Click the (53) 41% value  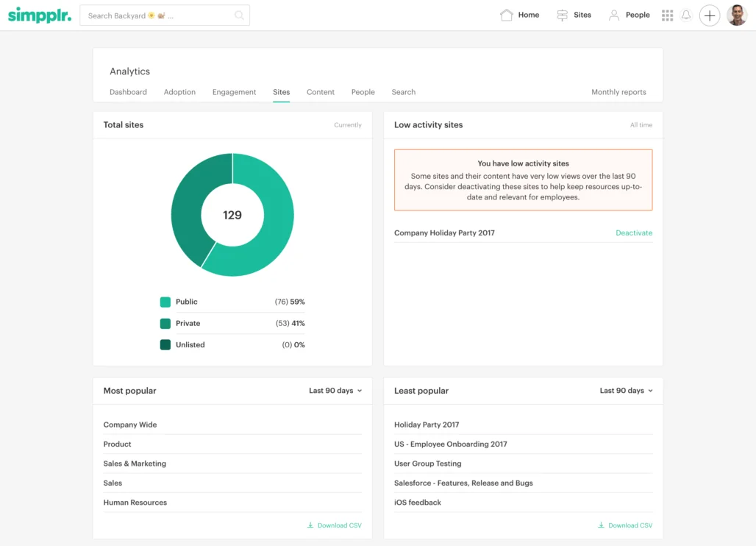(290, 324)
